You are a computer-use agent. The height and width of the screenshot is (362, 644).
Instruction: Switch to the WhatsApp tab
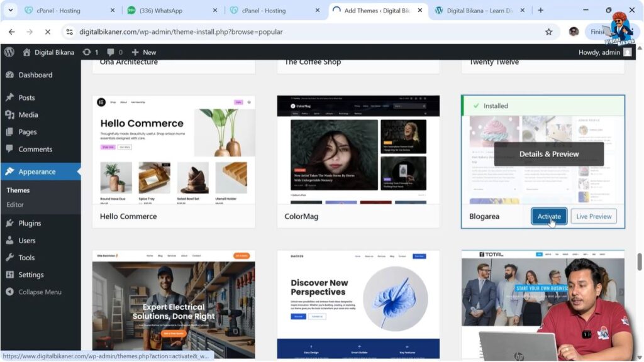pos(172,10)
